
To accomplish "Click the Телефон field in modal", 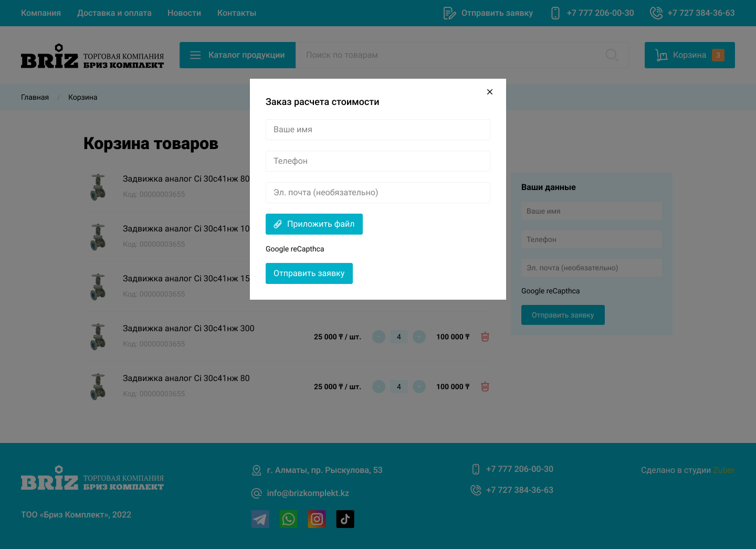I will 377,161.
